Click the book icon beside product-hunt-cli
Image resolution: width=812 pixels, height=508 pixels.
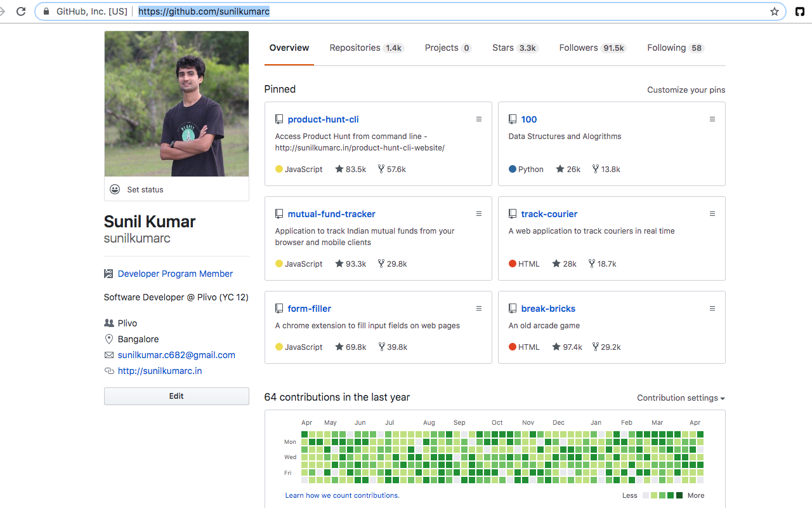279,119
